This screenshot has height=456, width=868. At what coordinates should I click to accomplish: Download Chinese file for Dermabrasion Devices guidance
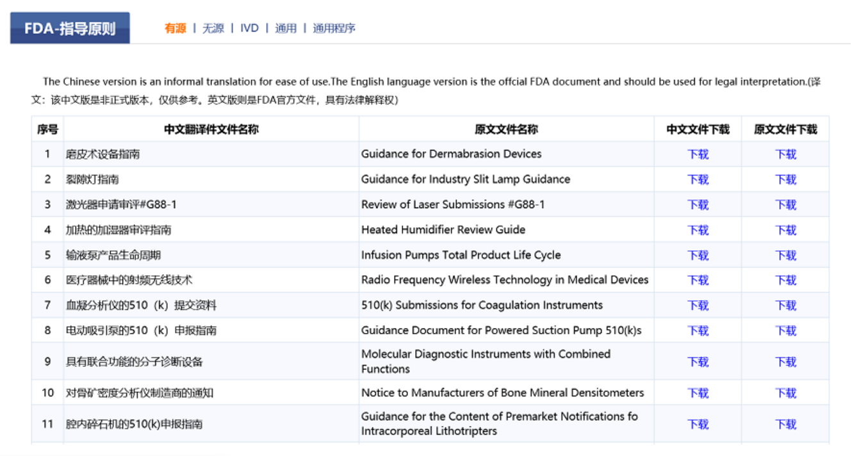pyautogui.click(x=698, y=154)
